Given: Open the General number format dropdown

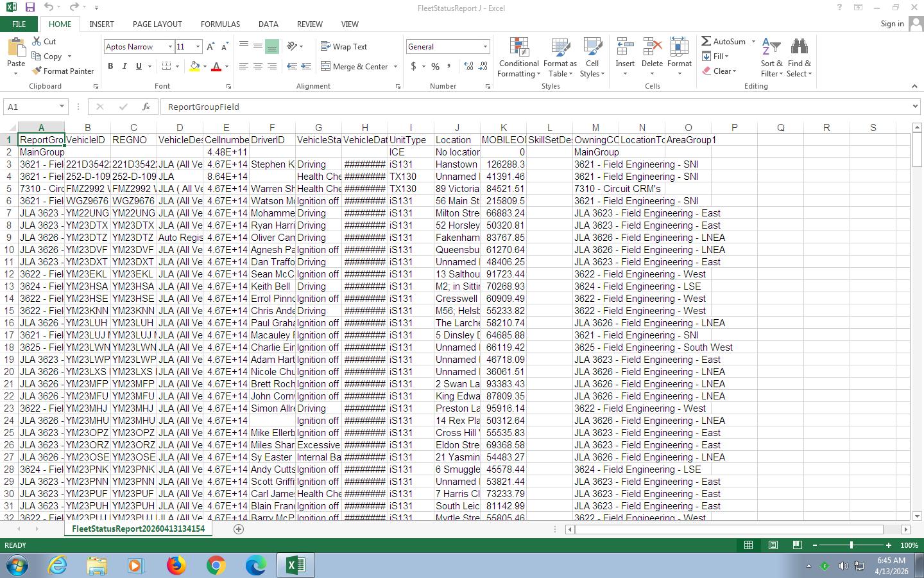Looking at the screenshot, I should 485,47.
